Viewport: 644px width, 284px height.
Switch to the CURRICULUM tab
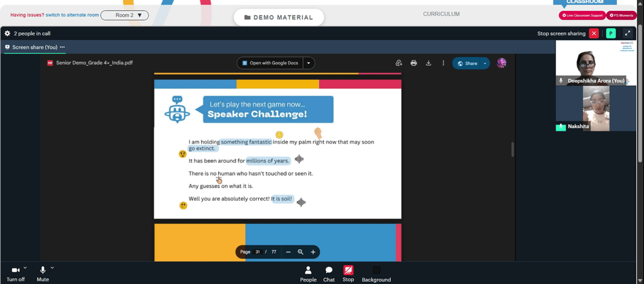click(441, 14)
